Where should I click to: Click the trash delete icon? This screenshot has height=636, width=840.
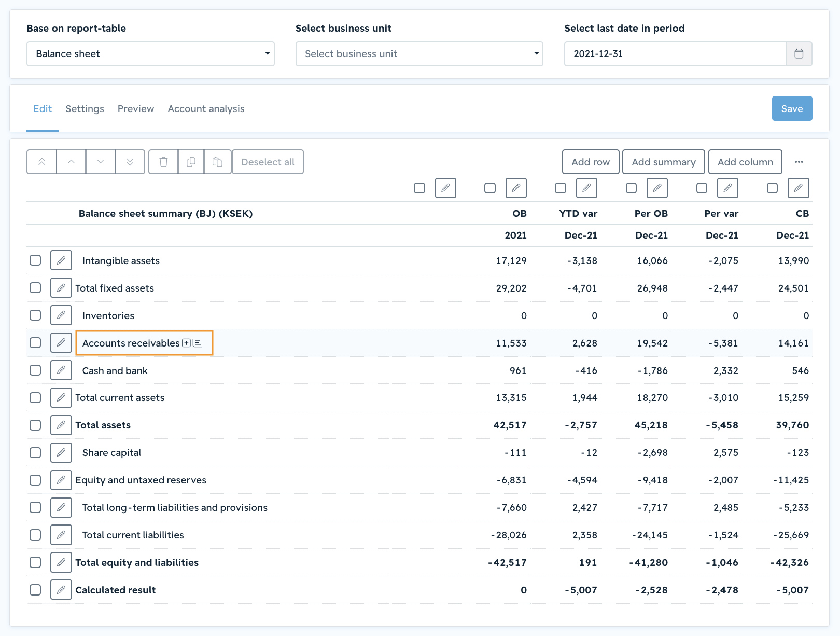click(x=163, y=162)
